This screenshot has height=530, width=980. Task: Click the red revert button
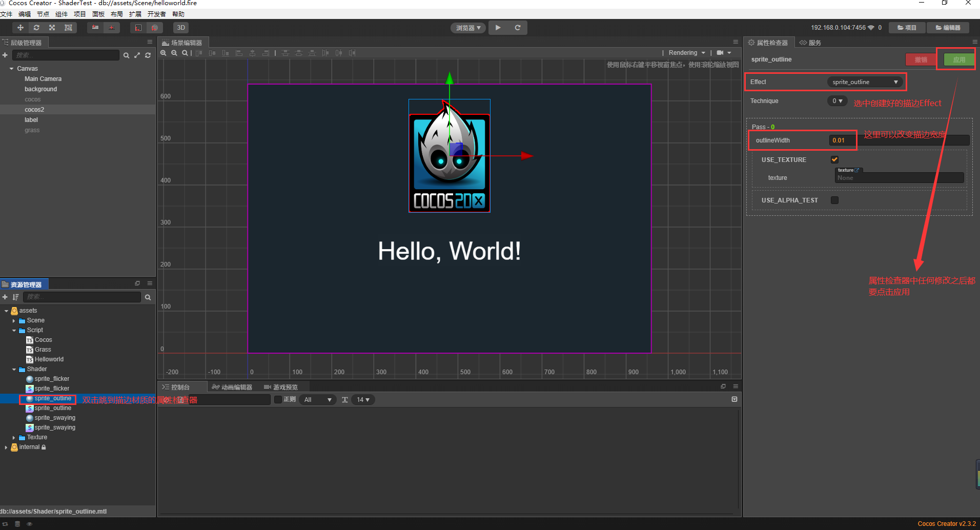[x=921, y=59]
